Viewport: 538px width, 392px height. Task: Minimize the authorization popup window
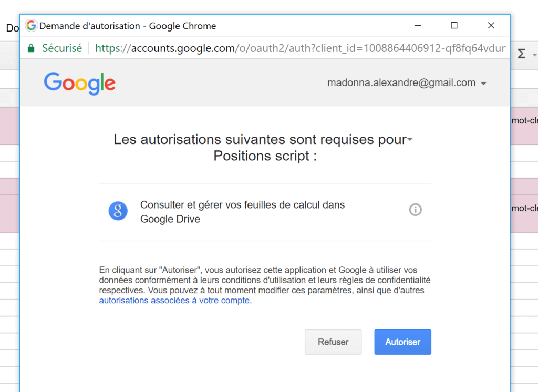pyautogui.click(x=418, y=25)
